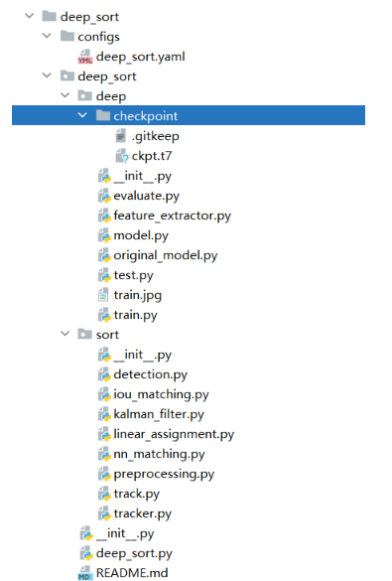Image resolution: width=392 pixels, height=581 pixels.
Task: Open feature_extractor.py in the tree
Action: [x=172, y=216]
